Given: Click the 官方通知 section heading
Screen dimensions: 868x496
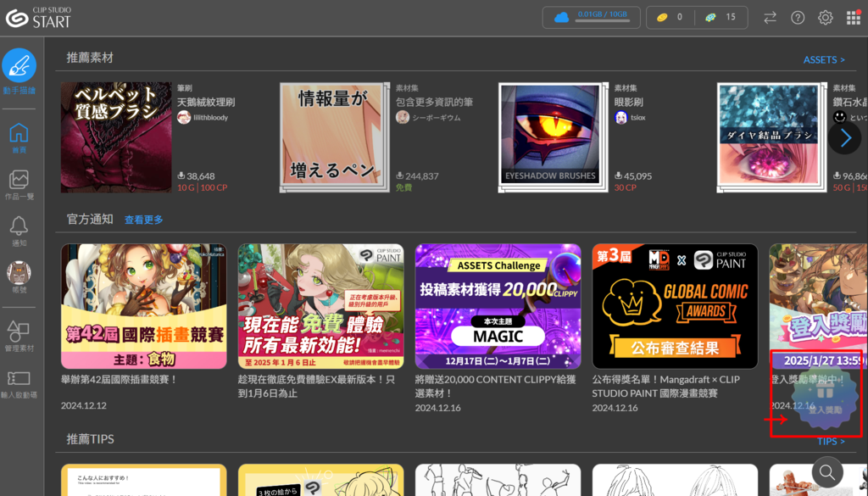Looking at the screenshot, I should tap(90, 220).
